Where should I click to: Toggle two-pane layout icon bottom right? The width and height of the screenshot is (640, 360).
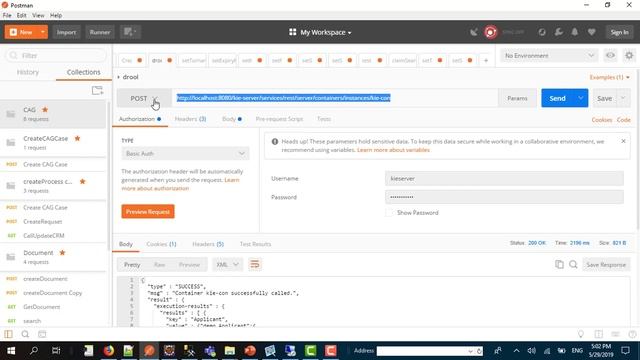(598, 334)
